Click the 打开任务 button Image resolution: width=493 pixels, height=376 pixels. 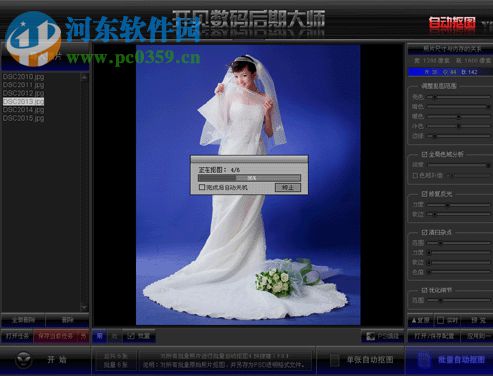(x=17, y=336)
